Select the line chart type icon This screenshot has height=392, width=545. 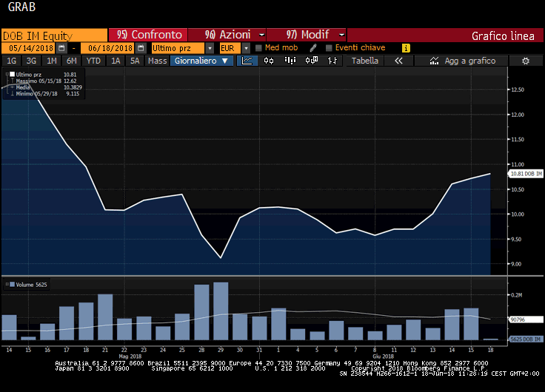247,61
